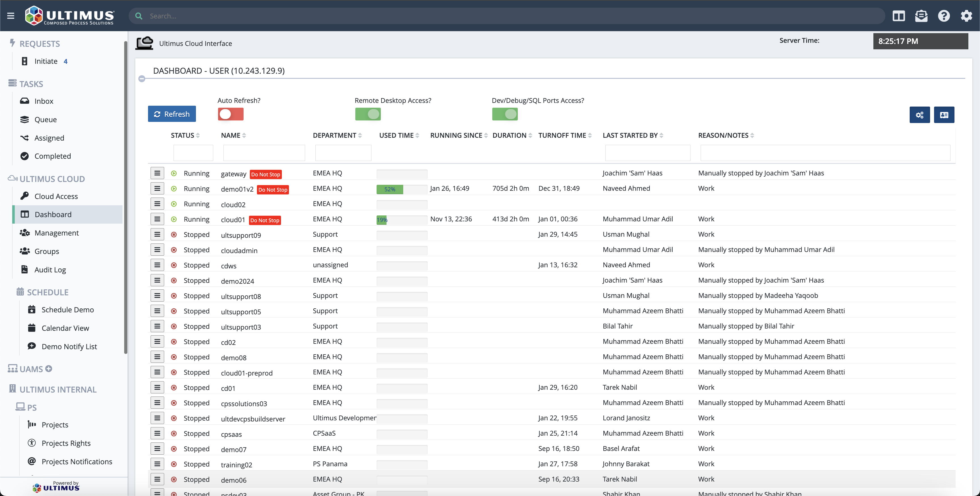
Task: Open row menu for training02
Action: 157,464
